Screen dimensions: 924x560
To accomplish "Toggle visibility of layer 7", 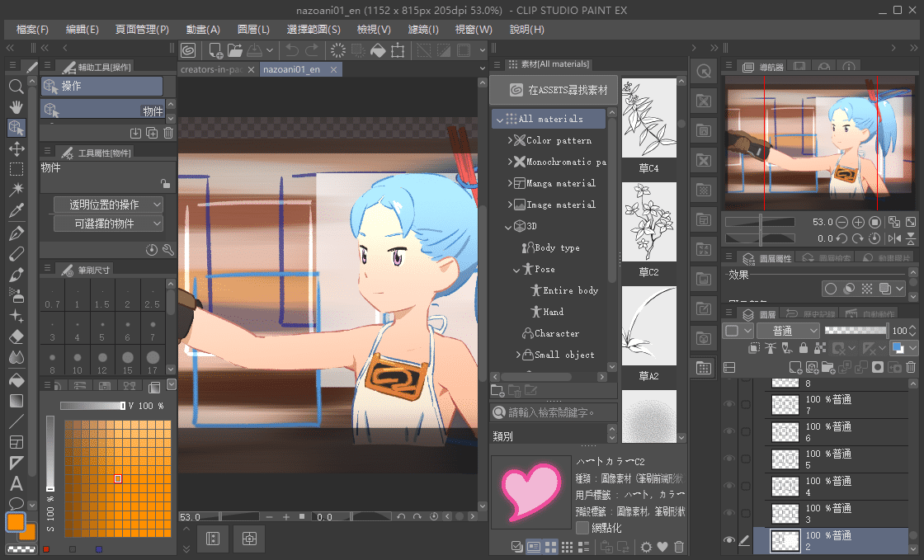I will coord(729,404).
